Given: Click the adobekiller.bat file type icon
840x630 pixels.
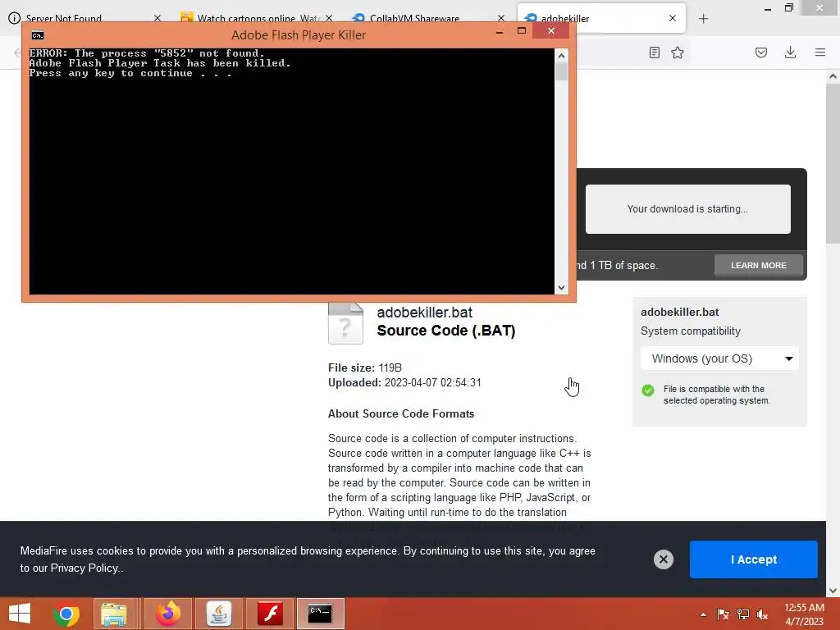Looking at the screenshot, I should coord(345,323).
